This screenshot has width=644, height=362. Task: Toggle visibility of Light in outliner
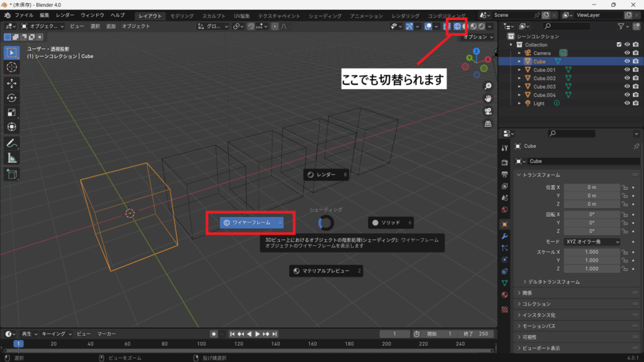pyautogui.click(x=626, y=103)
